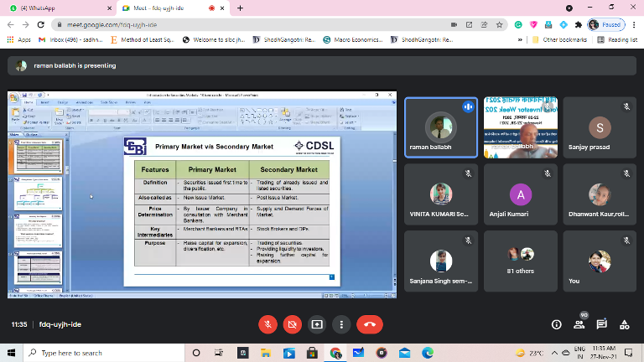Switch to the WhatsApp browser tab
The height and width of the screenshot is (362, 644).
tap(60, 8)
